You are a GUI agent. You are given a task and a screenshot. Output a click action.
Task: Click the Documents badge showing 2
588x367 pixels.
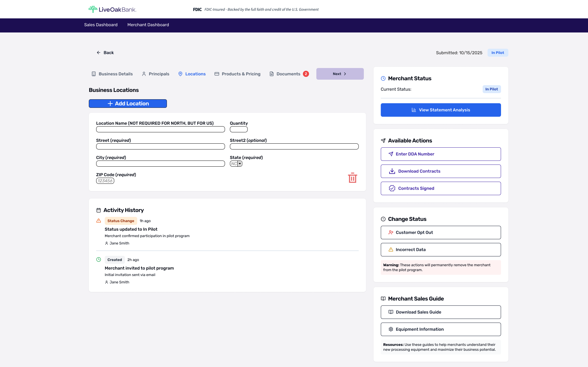306,74
